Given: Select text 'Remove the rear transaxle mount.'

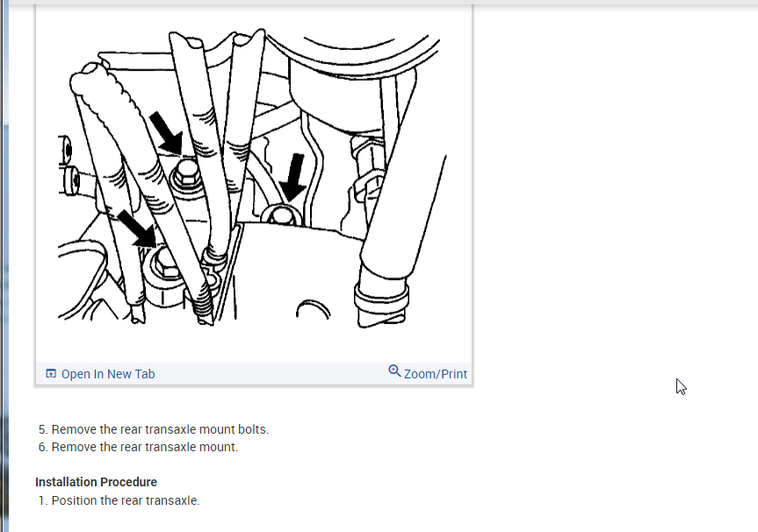Looking at the screenshot, I should tap(145, 447).
